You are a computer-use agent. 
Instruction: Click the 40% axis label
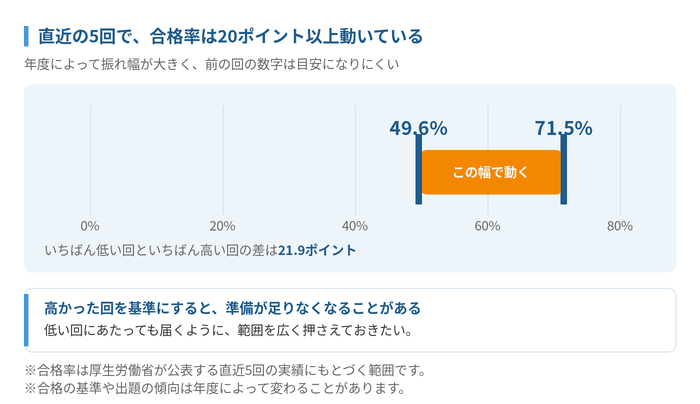pyautogui.click(x=355, y=226)
